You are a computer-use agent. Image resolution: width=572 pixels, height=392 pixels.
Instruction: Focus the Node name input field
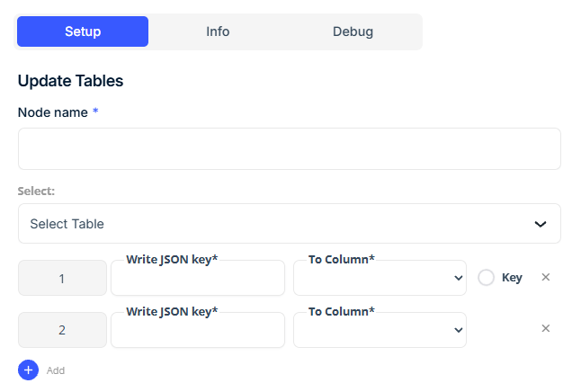pos(290,148)
